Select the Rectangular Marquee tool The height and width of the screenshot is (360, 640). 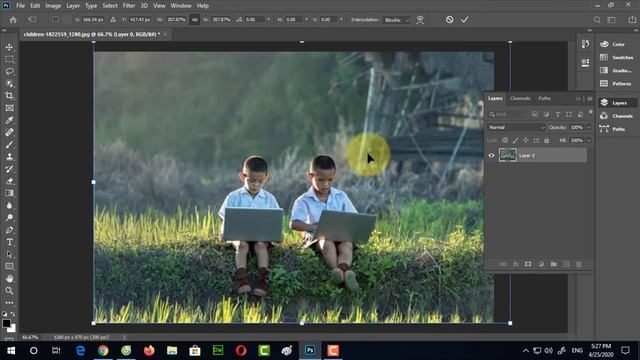tap(9, 60)
